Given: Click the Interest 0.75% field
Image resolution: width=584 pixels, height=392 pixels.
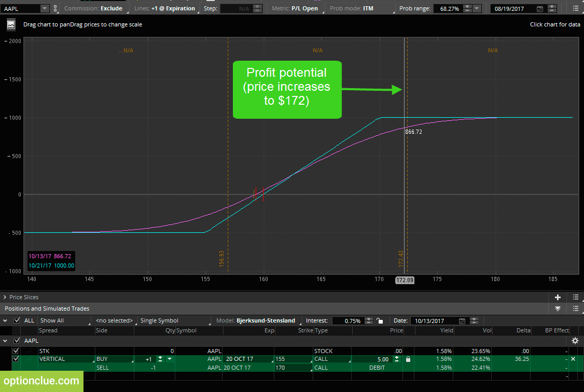Looking at the screenshot, I should tap(348, 320).
